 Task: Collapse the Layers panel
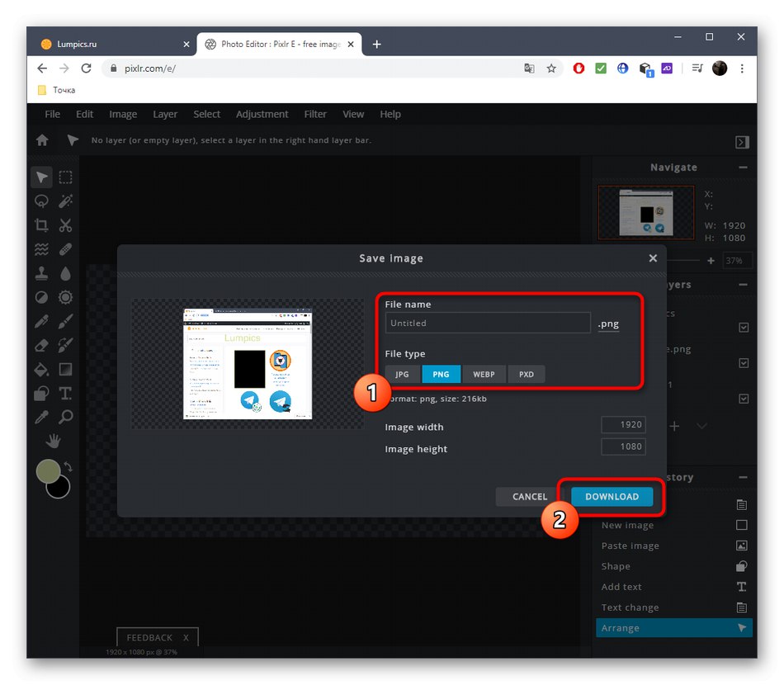(743, 285)
